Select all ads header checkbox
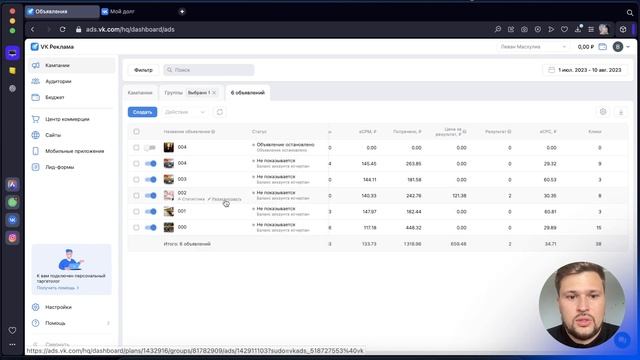 tap(136, 131)
